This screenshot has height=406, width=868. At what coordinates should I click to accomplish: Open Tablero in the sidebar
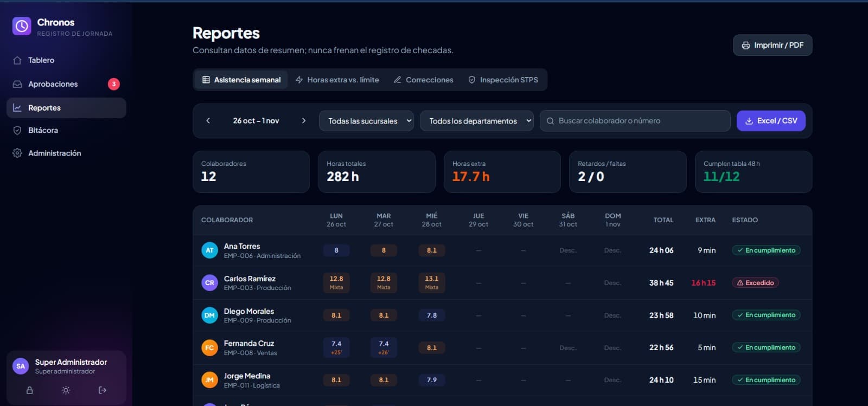[66, 60]
